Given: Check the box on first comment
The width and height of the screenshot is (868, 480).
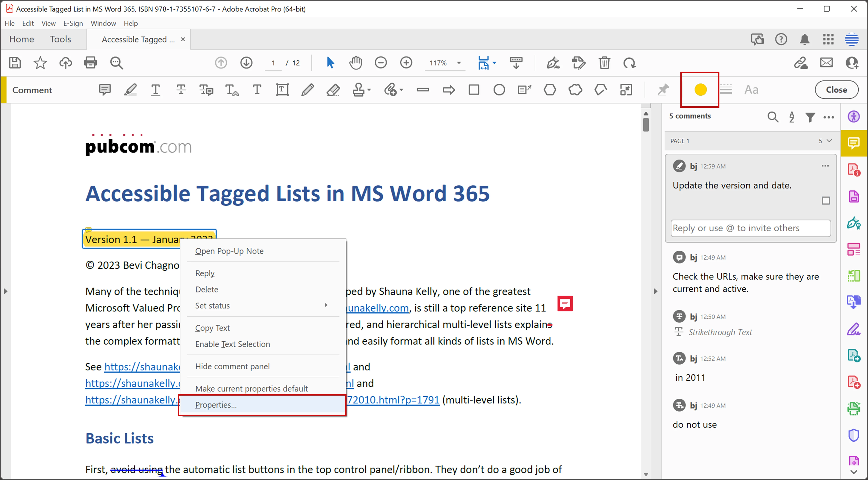Looking at the screenshot, I should 826,201.
